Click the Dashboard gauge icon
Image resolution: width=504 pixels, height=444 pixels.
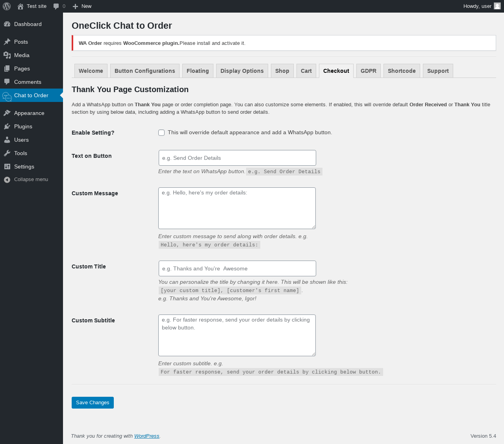pos(7,24)
